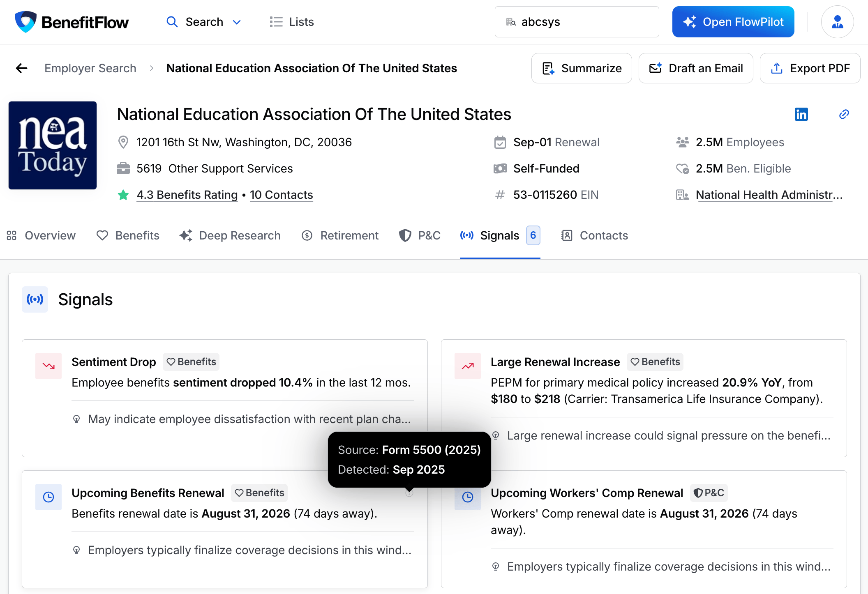Click the Upcoming Benefits Renewal clock icon
This screenshot has height=594, width=868.
48,497
